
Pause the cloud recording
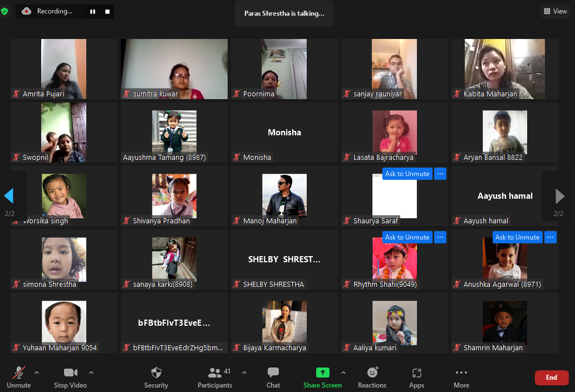click(92, 12)
